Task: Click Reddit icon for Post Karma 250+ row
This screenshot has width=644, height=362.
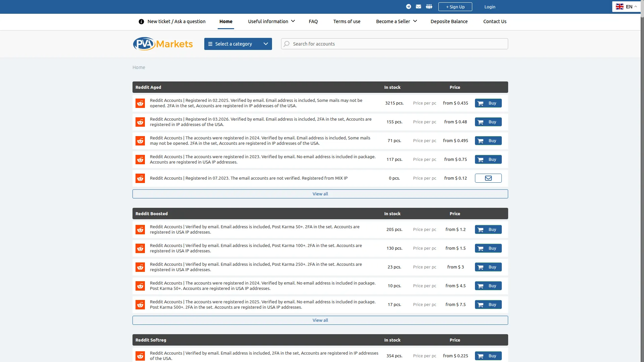Action: pyautogui.click(x=140, y=267)
